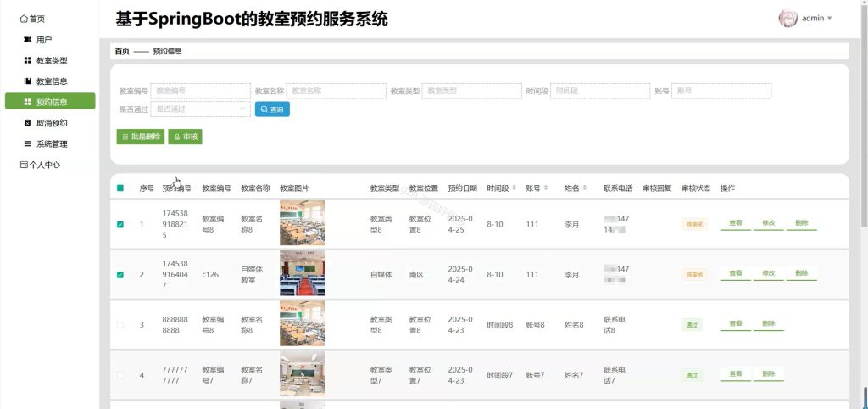The height and width of the screenshot is (409, 868).
Task: Open classroom image thumbnail in row 4
Action: (x=303, y=373)
